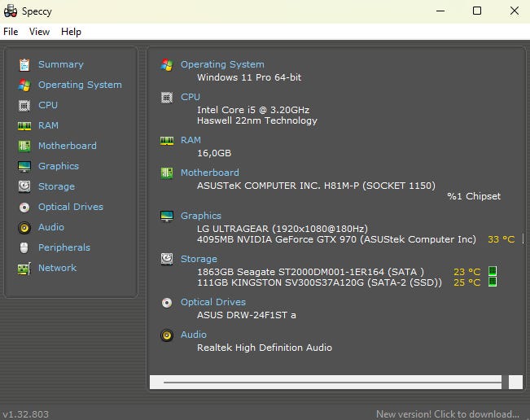This screenshot has width=530, height=420.
Task: Open the Help menu
Action: [x=71, y=32]
